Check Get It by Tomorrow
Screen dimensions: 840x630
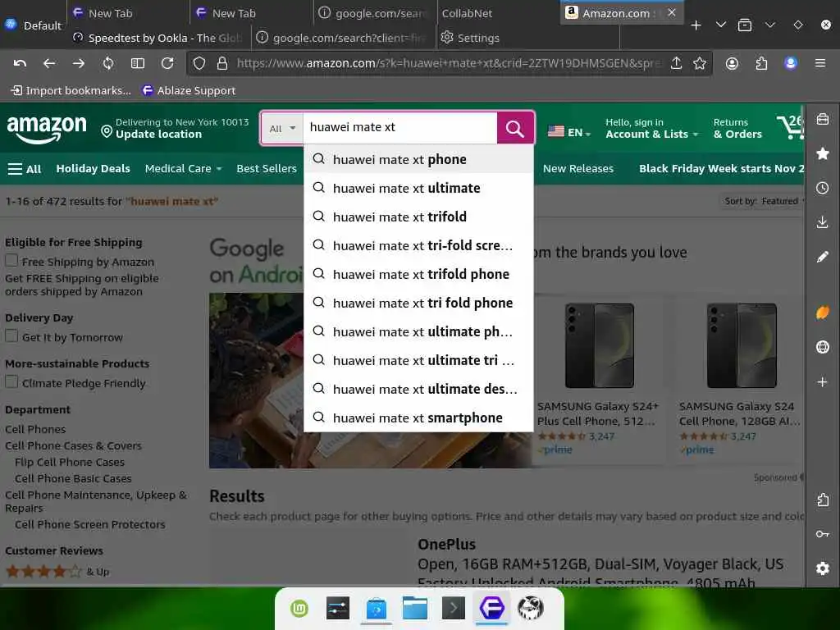[x=11, y=336]
